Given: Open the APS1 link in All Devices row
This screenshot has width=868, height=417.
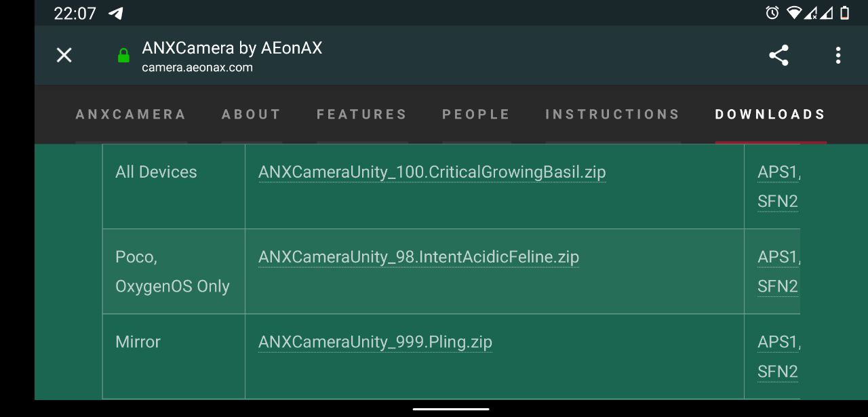Looking at the screenshot, I should [778, 172].
